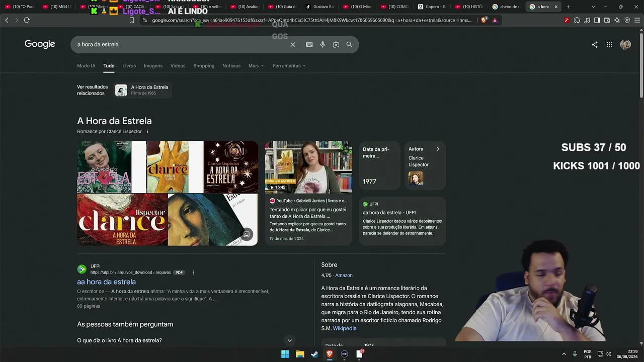Expand the Autora Clarice Lispector card
The image size is (644, 362).
[425, 165]
